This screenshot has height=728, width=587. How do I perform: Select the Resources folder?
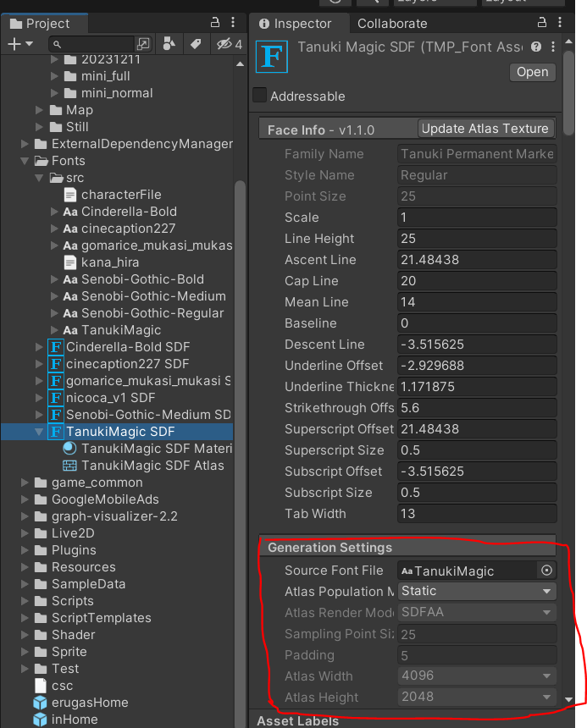75,567
